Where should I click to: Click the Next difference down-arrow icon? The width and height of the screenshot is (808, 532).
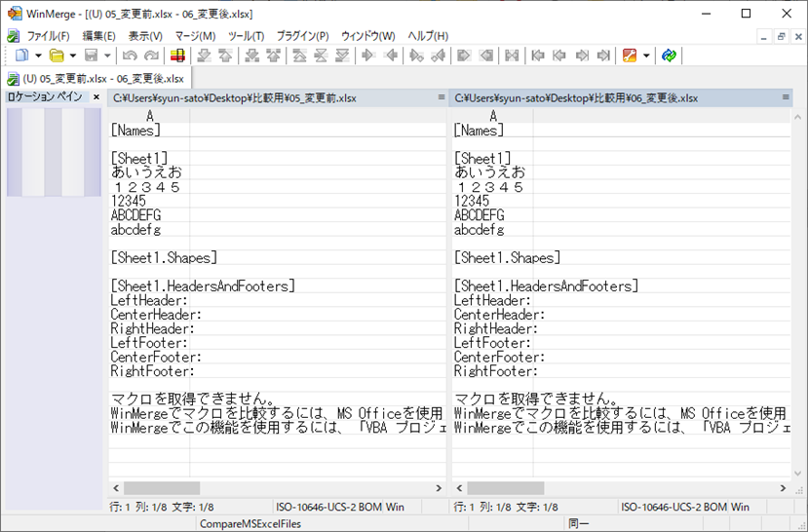point(204,56)
